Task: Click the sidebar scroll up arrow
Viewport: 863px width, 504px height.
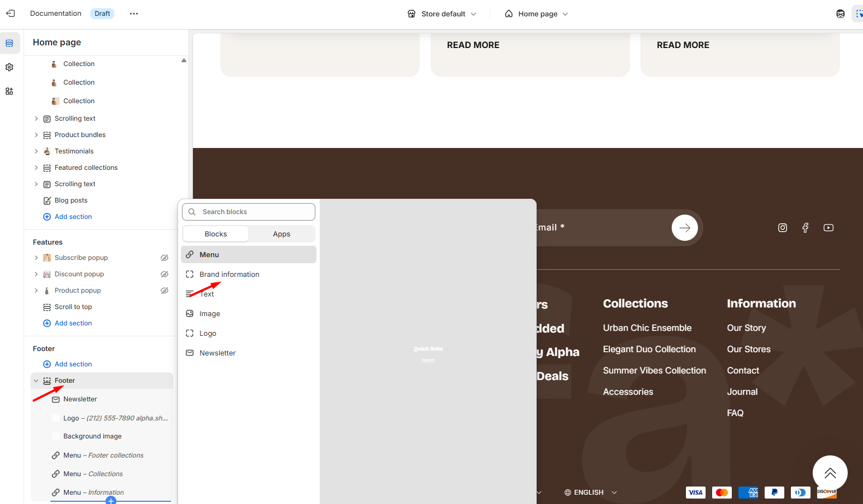Action: click(184, 61)
